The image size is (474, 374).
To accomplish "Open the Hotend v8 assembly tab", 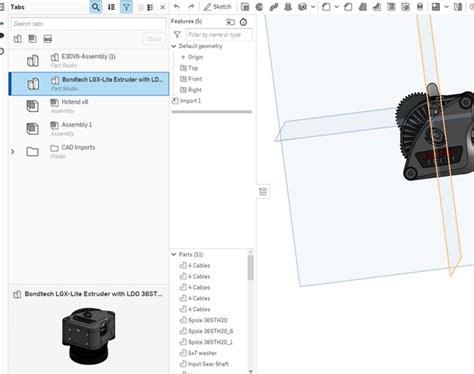I will click(x=89, y=106).
